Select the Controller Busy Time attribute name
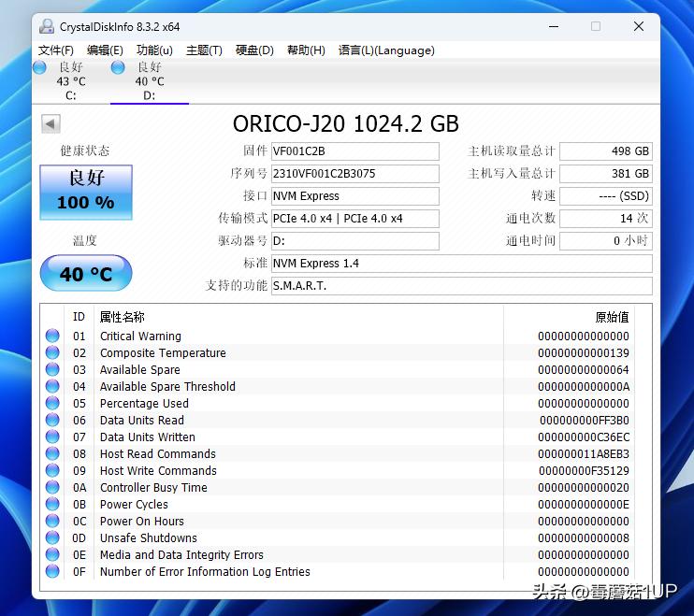The width and height of the screenshot is (694, 616). click(153, 487)
